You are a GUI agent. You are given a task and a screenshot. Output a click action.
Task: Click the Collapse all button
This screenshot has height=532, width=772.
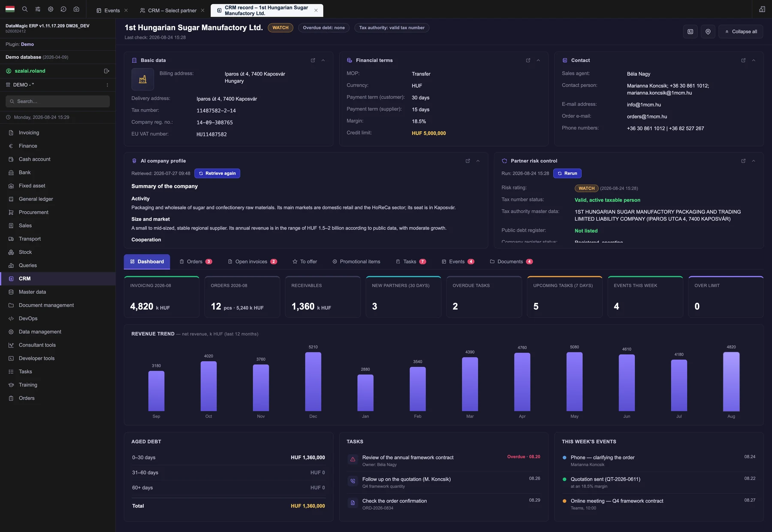point(741,32)
